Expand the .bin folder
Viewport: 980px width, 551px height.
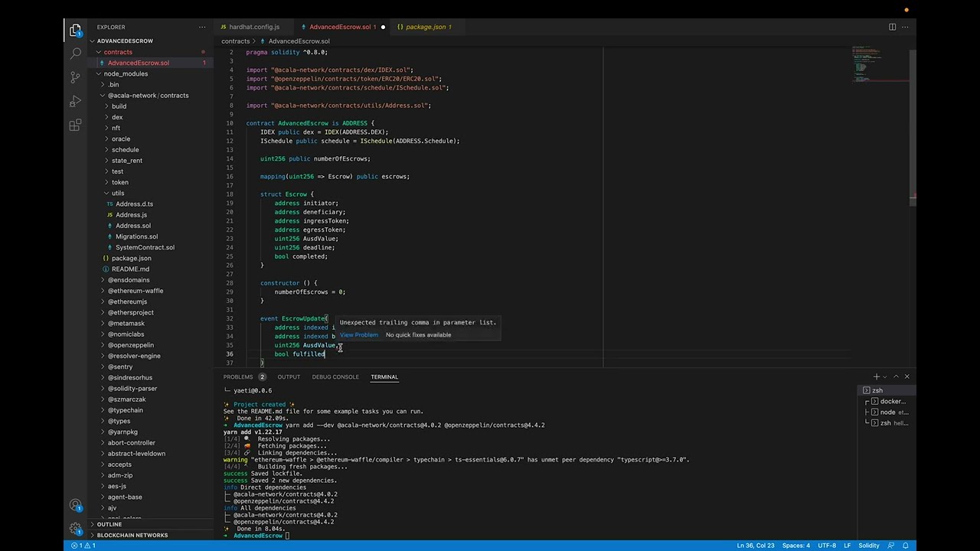[113, 85]
